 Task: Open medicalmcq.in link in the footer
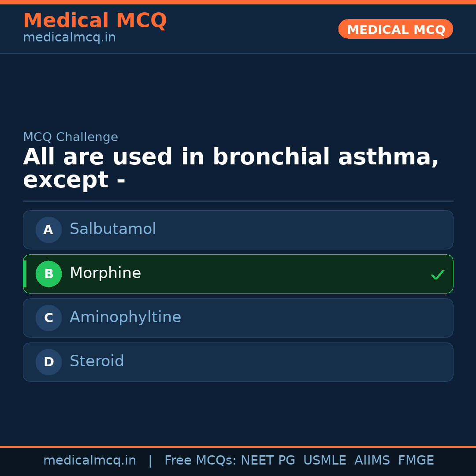[x=89, y=461]
